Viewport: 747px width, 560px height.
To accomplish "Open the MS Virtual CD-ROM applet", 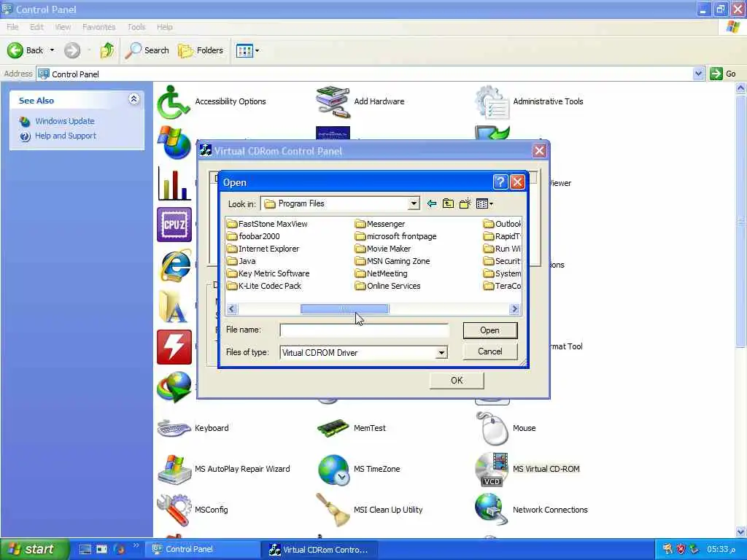I will [x=528, y=469].
